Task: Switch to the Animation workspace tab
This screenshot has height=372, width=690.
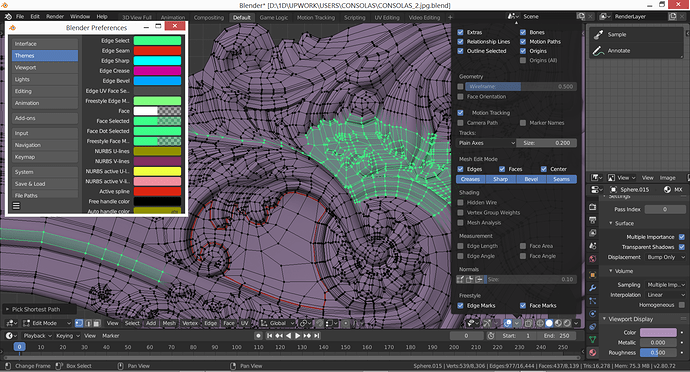Action: pyautogui.click(x=172, y=18)
